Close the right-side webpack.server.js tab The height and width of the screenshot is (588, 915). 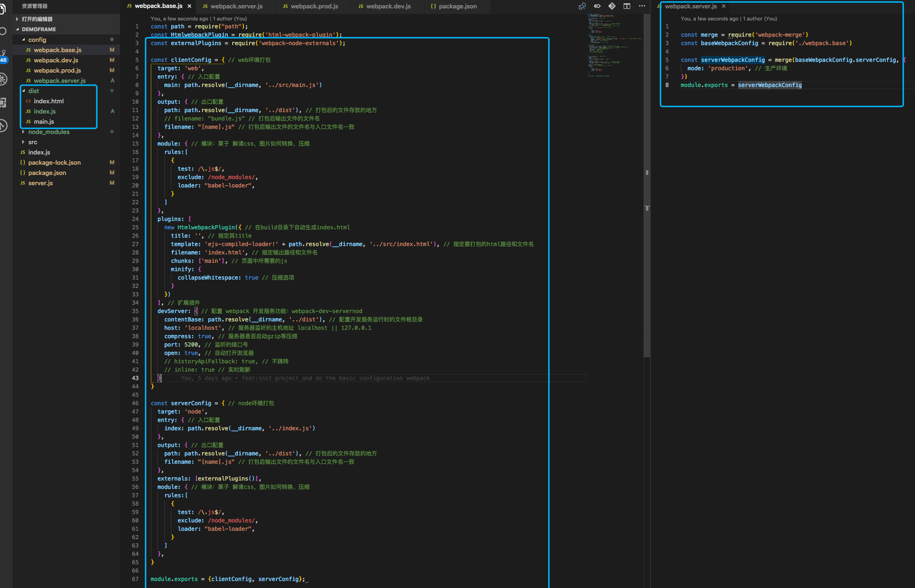(724, 6)
